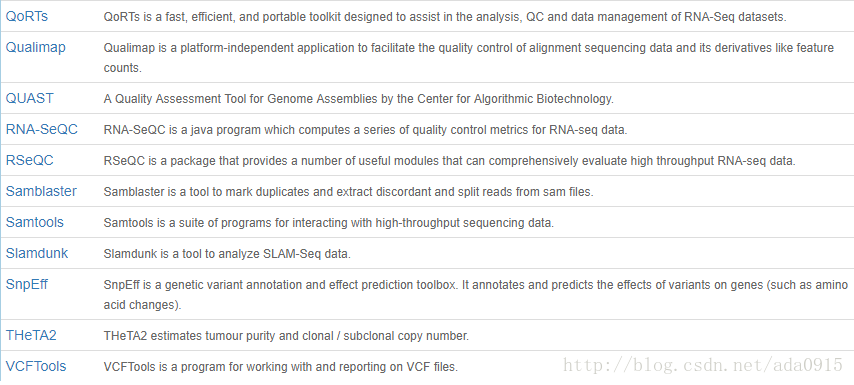This screenshot has height=385, width=854.
Task: Click the VCFTools description text
Action: click(280, 367)
